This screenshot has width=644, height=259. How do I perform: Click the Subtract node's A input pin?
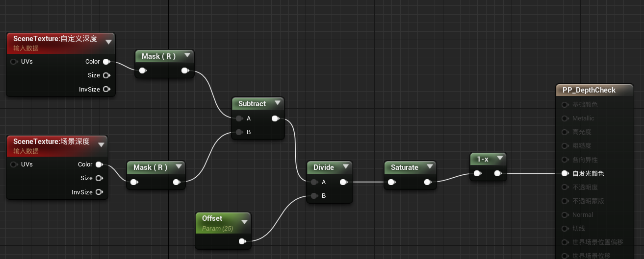pos(239,118)
